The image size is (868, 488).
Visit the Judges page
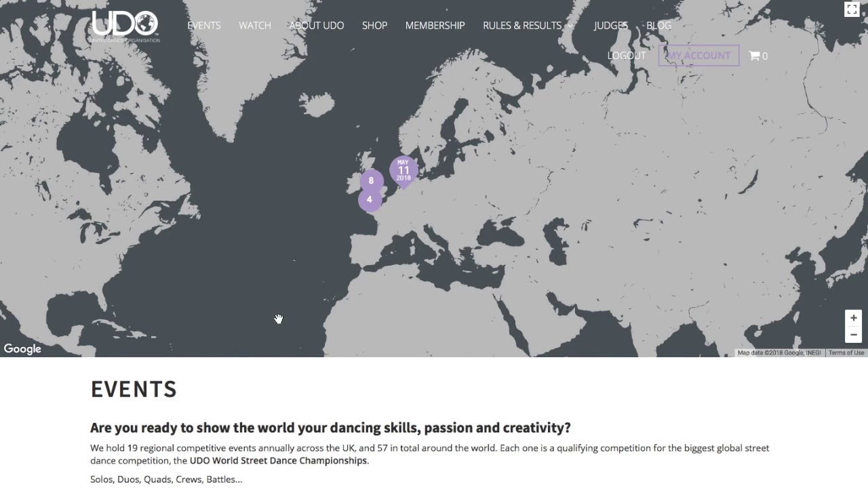[611, 26]
